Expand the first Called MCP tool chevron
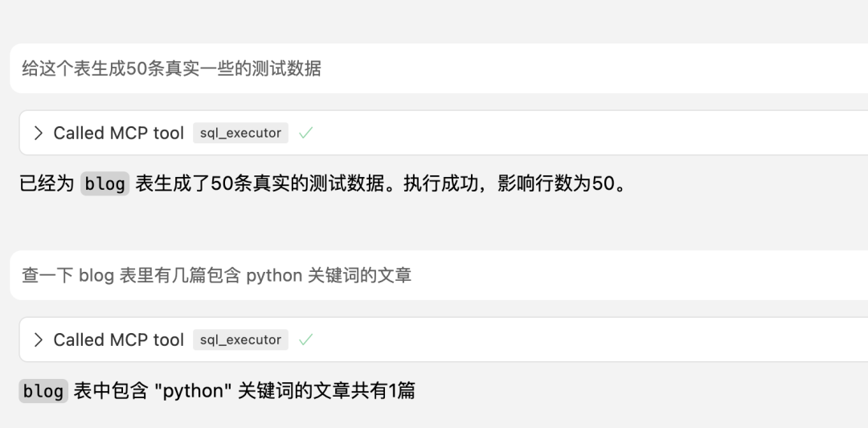 coord(38,134)
